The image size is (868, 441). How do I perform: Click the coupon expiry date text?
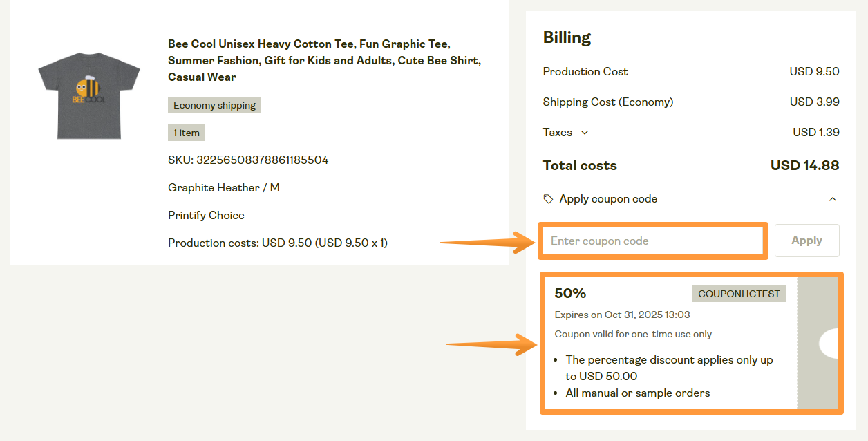click(x=622, y=315)
